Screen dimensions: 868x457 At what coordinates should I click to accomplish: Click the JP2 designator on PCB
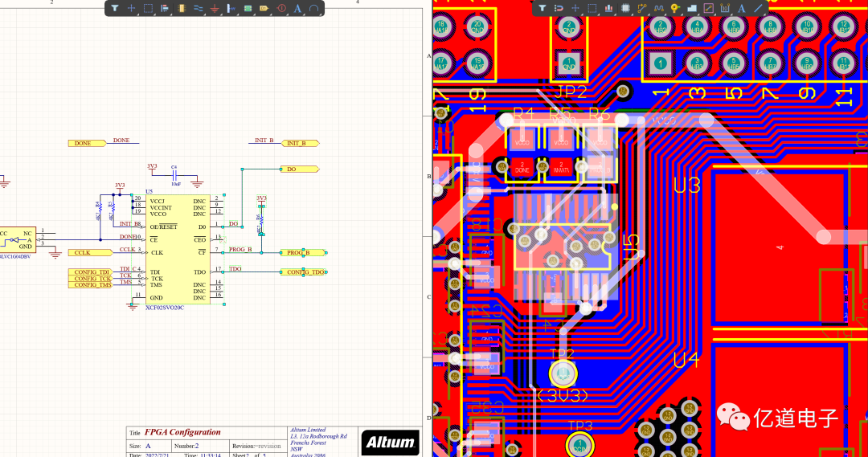[x=570, y=92]
